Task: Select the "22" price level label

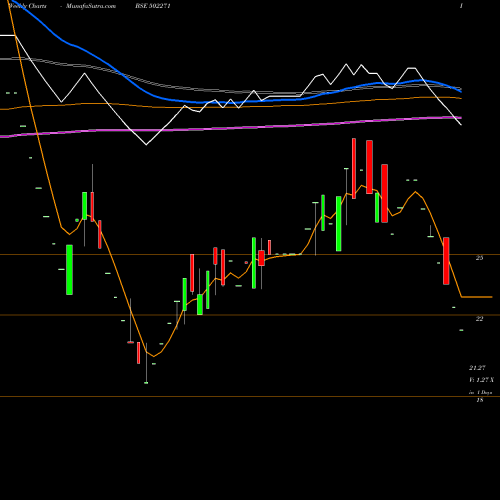Action: click(x=479, y=319)
